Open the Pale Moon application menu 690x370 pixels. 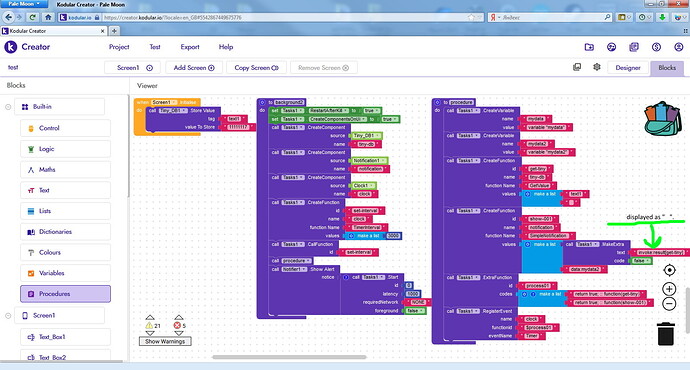[25, 4]
